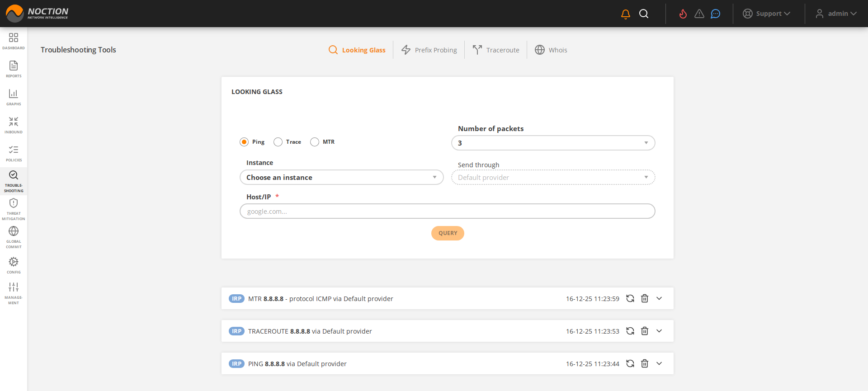This screenshot has height=391, width=868.
Task: Switch to the Prefix Probing tab
Action: coord(429,50)
